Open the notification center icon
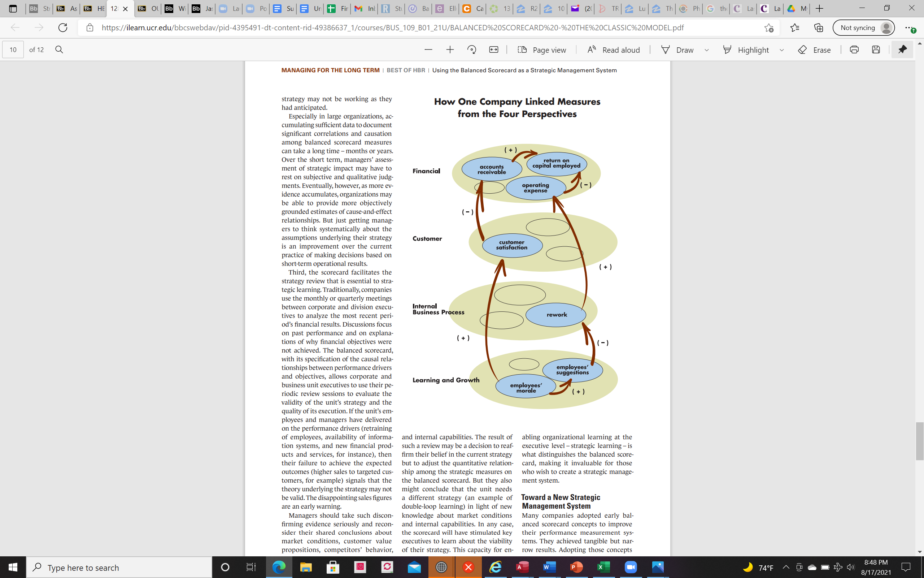Viewport: 924px width, 578px height. coord(906,567)
